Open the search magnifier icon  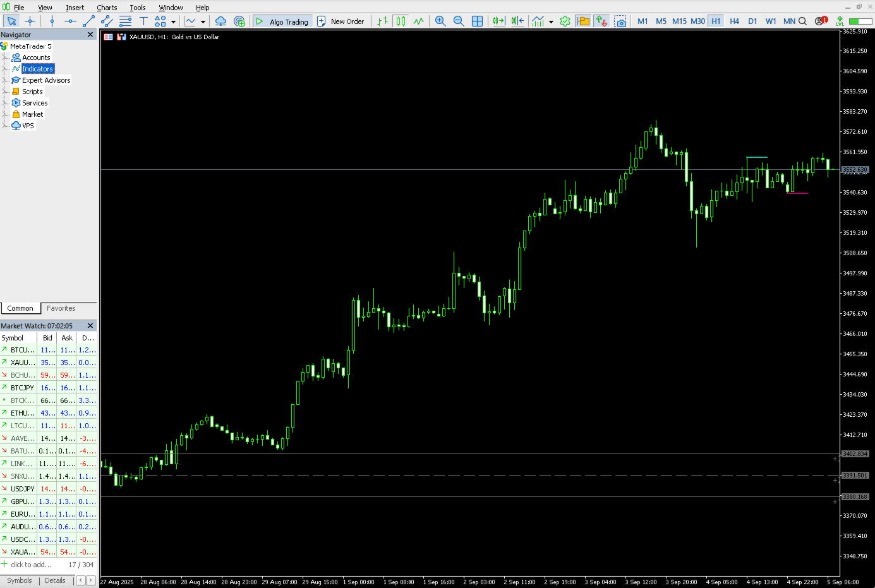(802, 21)
